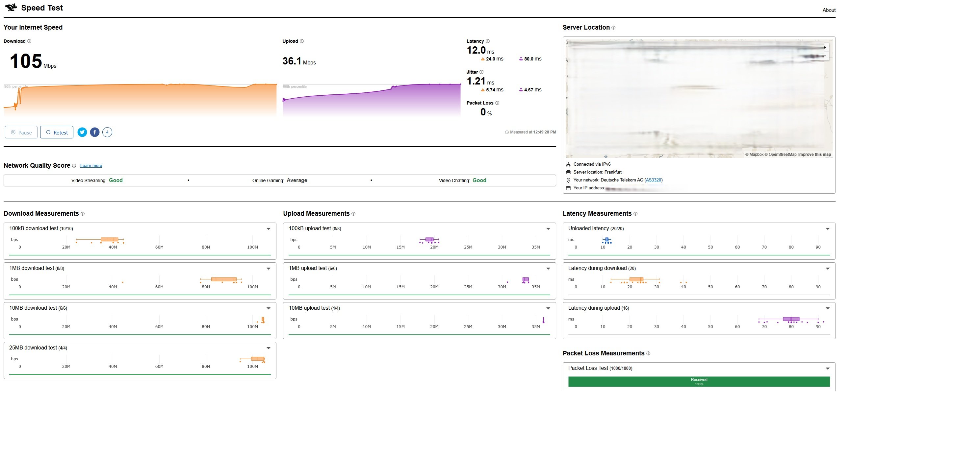Pause the speed test
This screenshot has height=455, width=980.
pyautogui.click(x=21, y=132)
